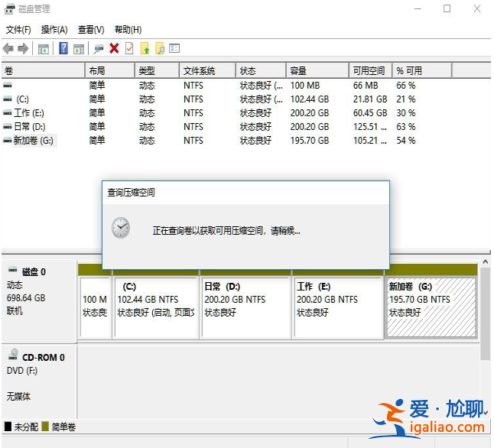The width and height of the screenshot is (494, 448).
Task: Click the scrollbar up arrow of disk pane
Action: coord(486,261)
